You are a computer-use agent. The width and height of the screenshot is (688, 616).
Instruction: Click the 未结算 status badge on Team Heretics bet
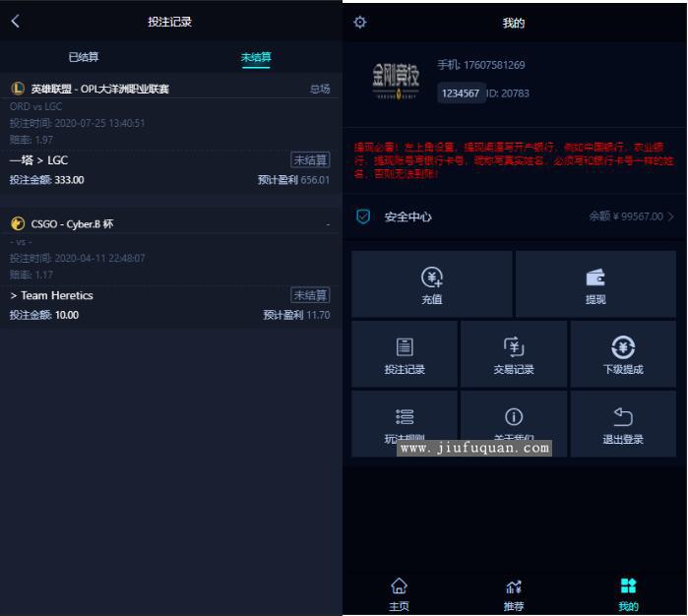pos(310,295)
